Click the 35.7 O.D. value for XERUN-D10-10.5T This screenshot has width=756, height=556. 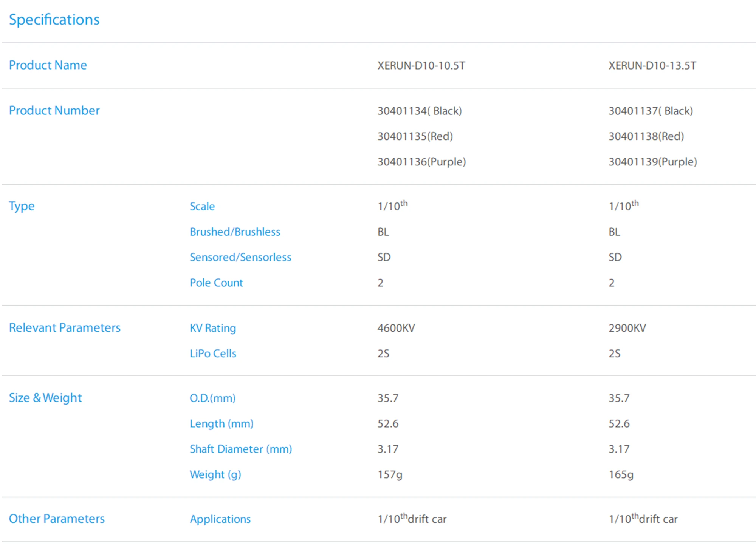coord(388,398)
